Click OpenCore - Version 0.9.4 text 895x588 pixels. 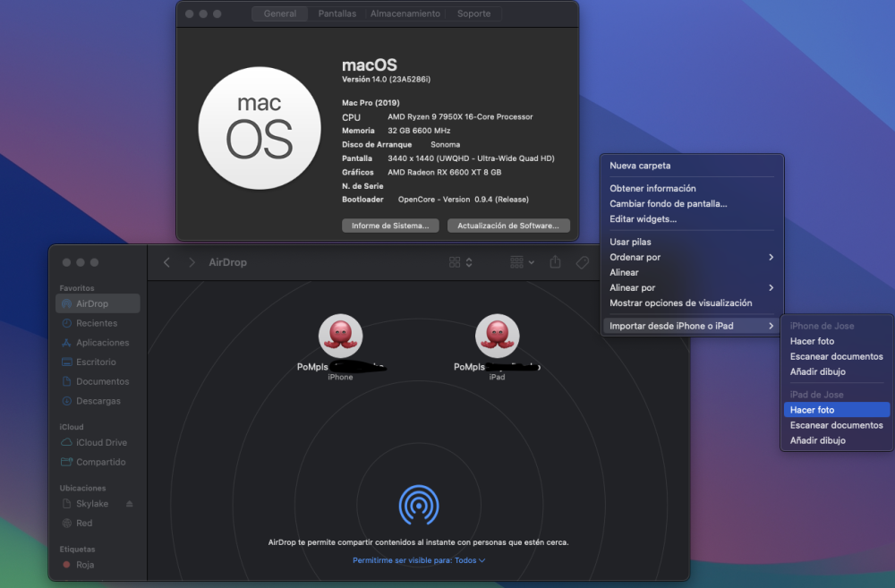coord(463,200)
